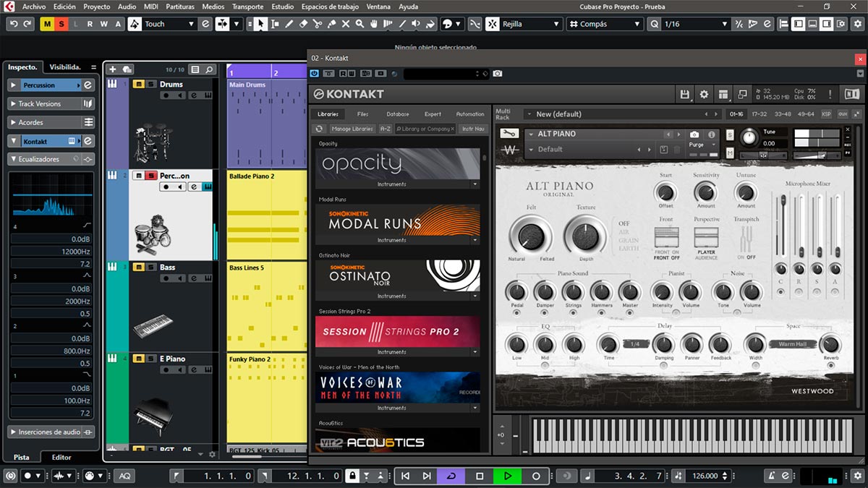The image size is (868, 488).
Task: Click the Add Track plus icon
Action: coord(112,69)
